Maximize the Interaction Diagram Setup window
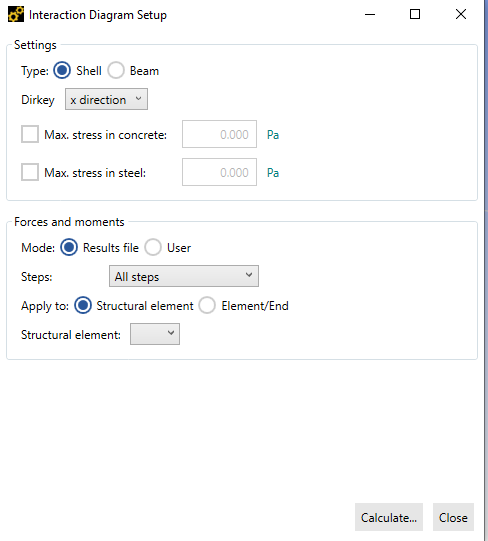Viewport: 488px width, 541px height. click(415, 14)
